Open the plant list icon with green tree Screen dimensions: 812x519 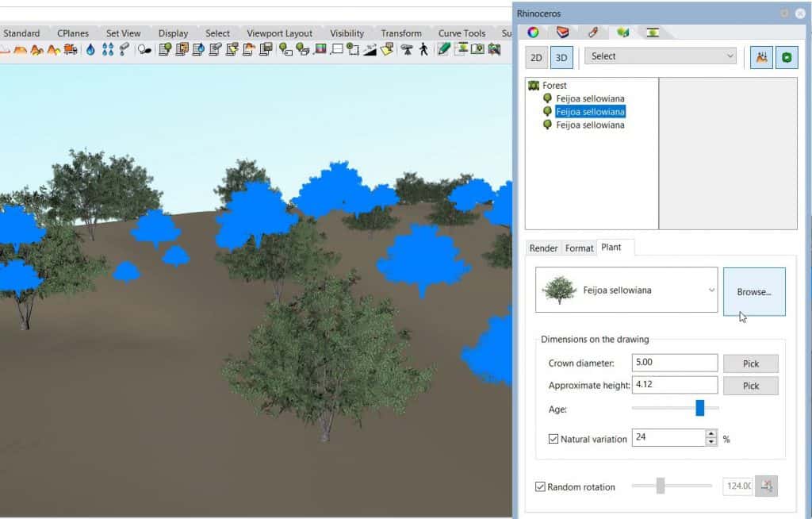[x=165, y=49]
